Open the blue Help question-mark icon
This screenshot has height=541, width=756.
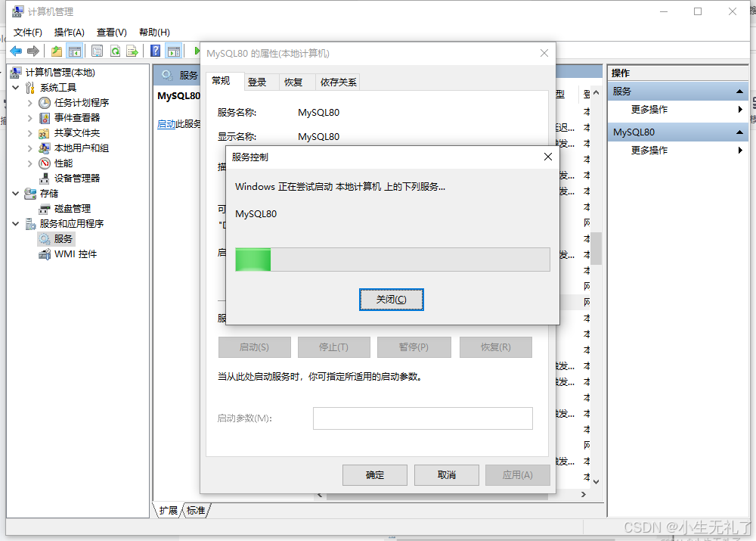click(x=155, y=51)
